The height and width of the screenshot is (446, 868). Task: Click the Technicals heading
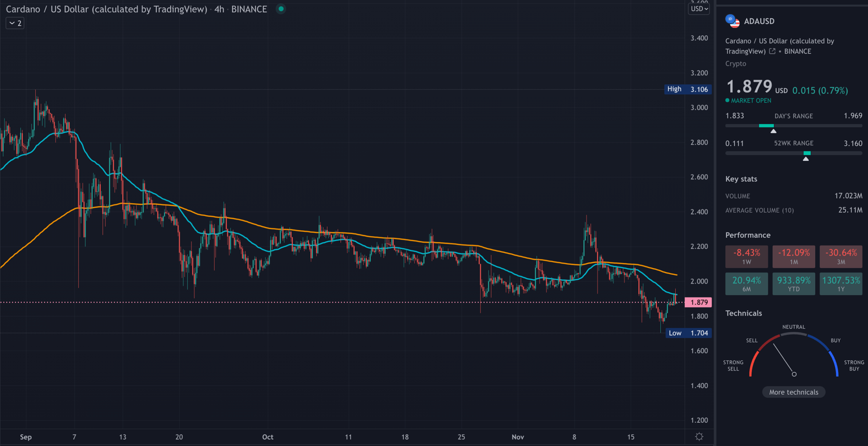(x=744, y=313)
